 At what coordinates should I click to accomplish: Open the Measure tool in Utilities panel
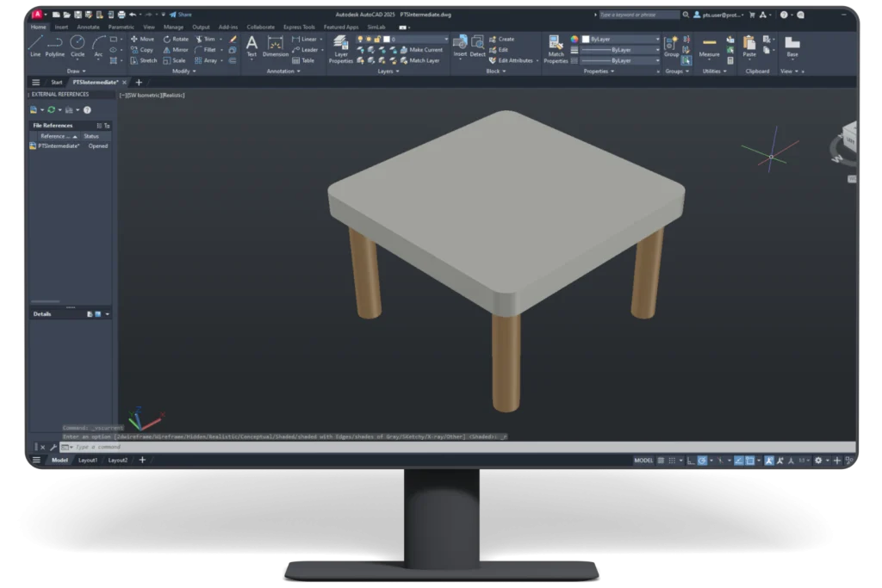click(709, 45)
